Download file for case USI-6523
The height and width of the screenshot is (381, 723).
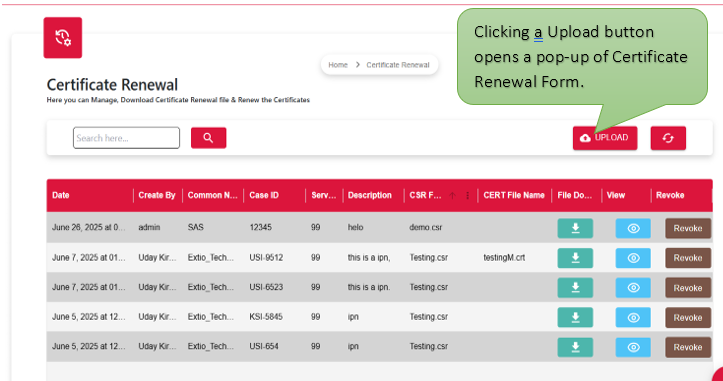coord(575,288)
